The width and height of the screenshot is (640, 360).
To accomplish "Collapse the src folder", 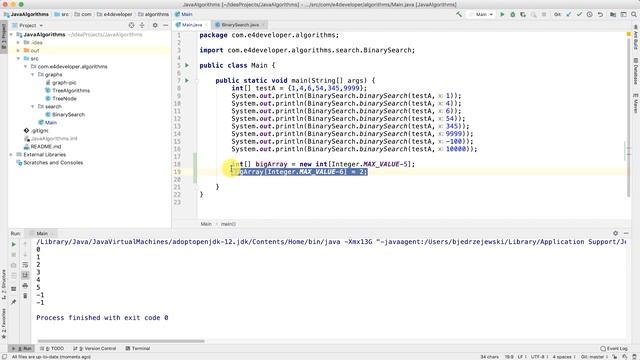I will 18,59.
